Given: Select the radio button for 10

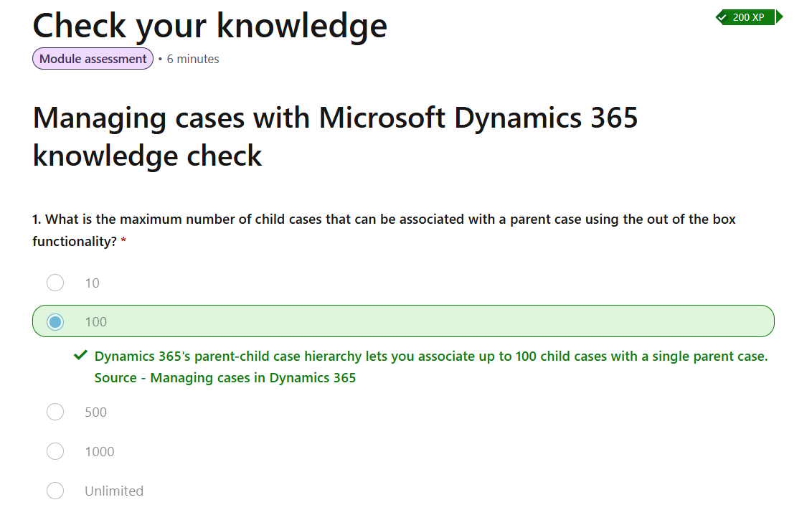Looking at the screenshot, I should pos(55,283).
